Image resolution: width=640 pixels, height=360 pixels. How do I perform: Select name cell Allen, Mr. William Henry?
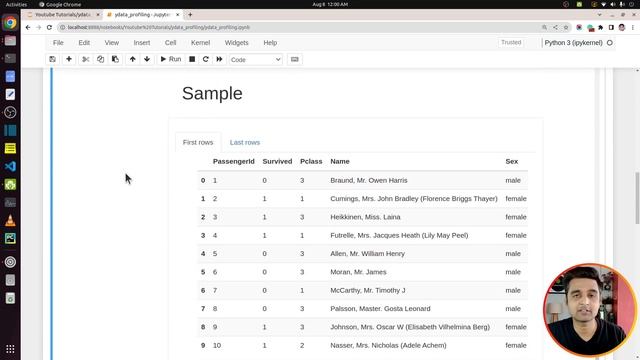(x=367, y=253)
